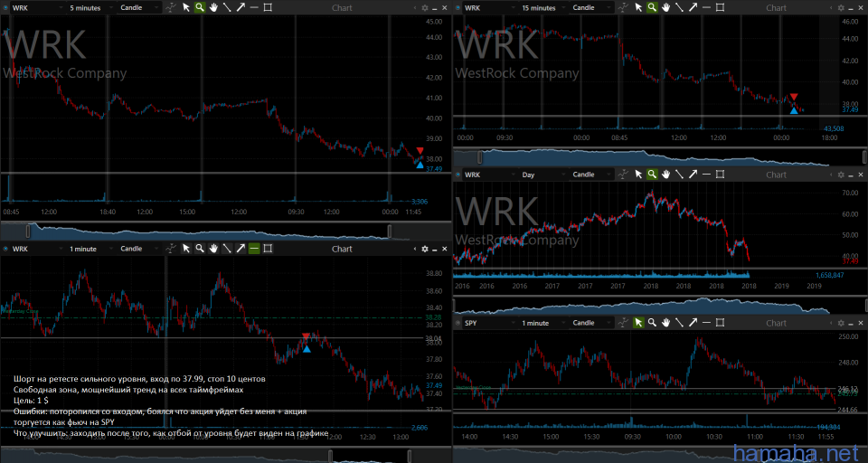Click the Chart title of 1 minute WRK panel
Screen dimensions: 868x463
pyautogui.click(x=342, y=249)
